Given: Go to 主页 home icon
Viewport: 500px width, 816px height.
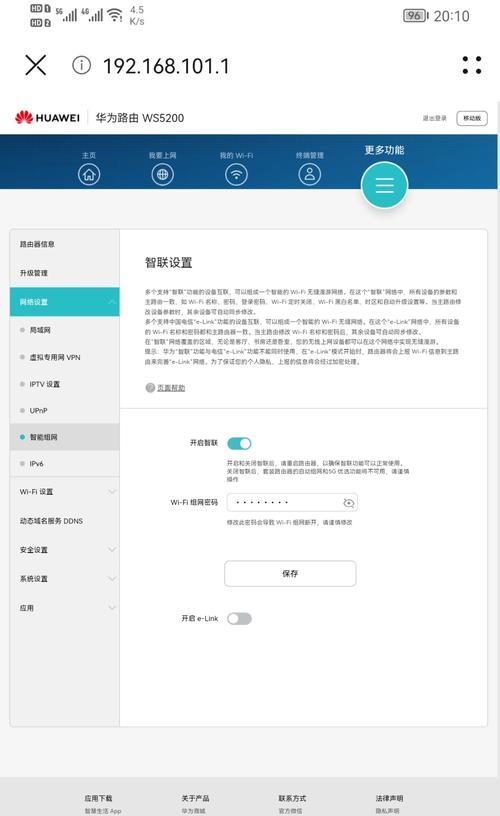Looking at the screenshot, I should [x=89, y=174].
